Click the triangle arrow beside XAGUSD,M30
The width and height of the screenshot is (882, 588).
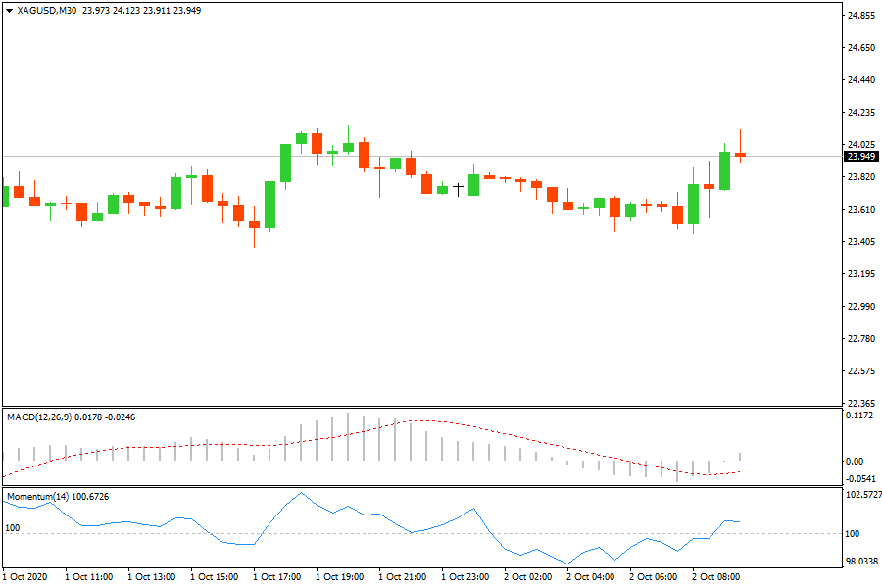[x=9, y=10]
